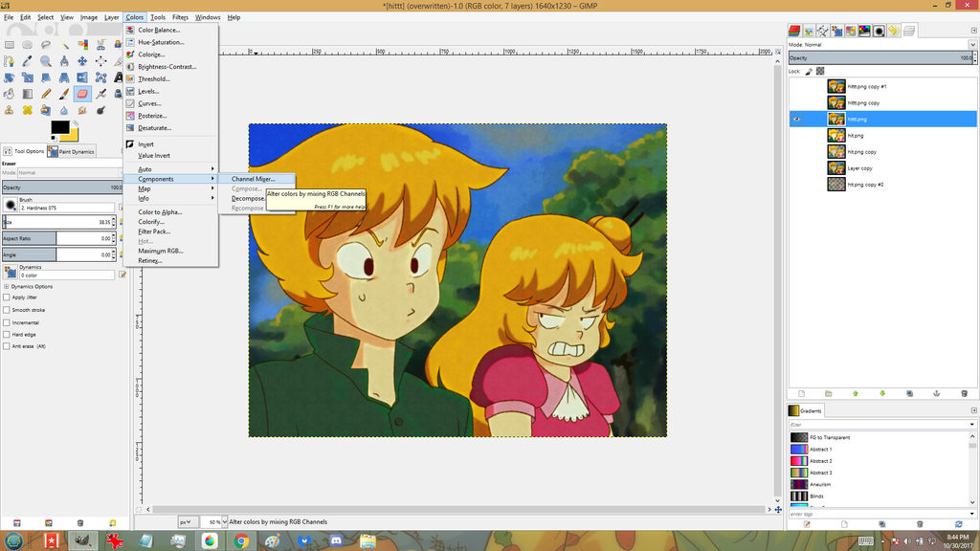980x551 pixels.
Task: Select the Pencil tool
Action: 46,94
